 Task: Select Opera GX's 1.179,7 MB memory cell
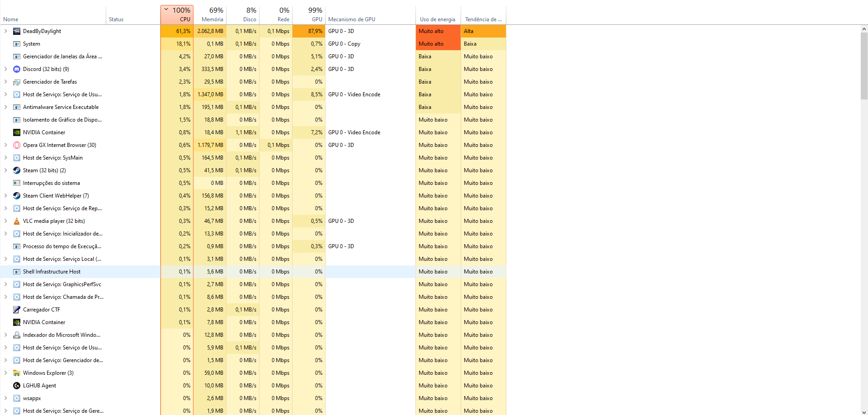(210, 145)
